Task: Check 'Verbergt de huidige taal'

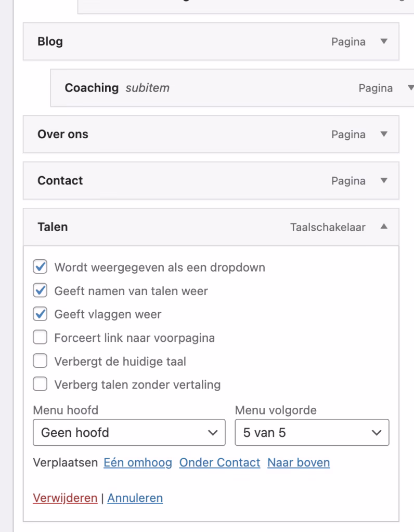Action: click(40, 361)
